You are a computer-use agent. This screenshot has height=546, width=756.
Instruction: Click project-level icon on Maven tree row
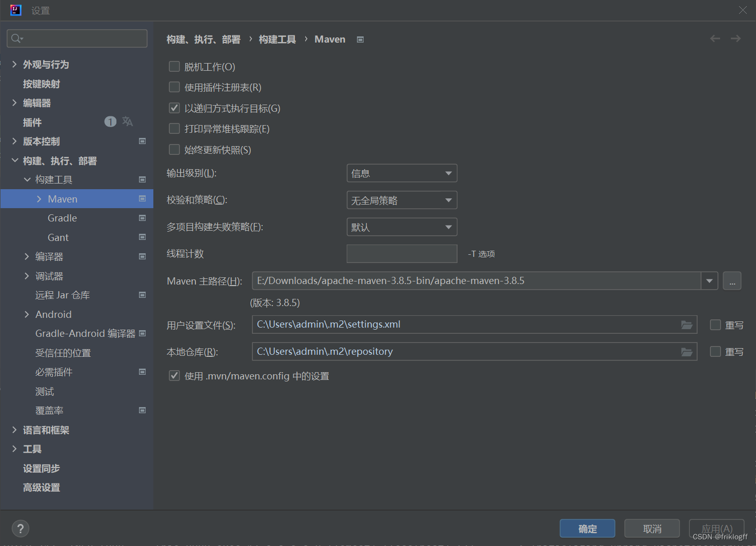tap(143, 198)
